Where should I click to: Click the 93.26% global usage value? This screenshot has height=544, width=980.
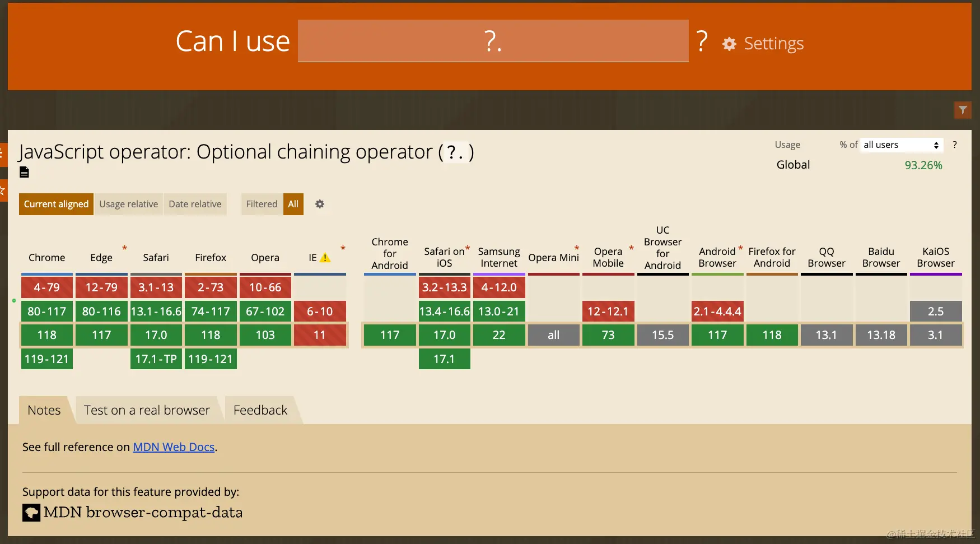[923, 165]
